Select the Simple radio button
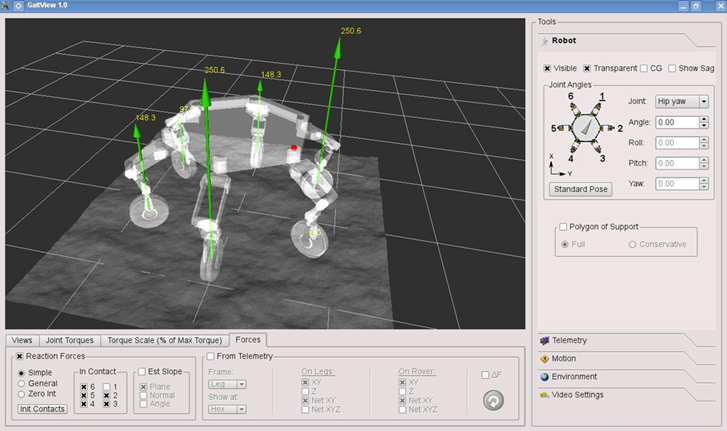This screenshot has width=727, height=431. coord(21,373)
